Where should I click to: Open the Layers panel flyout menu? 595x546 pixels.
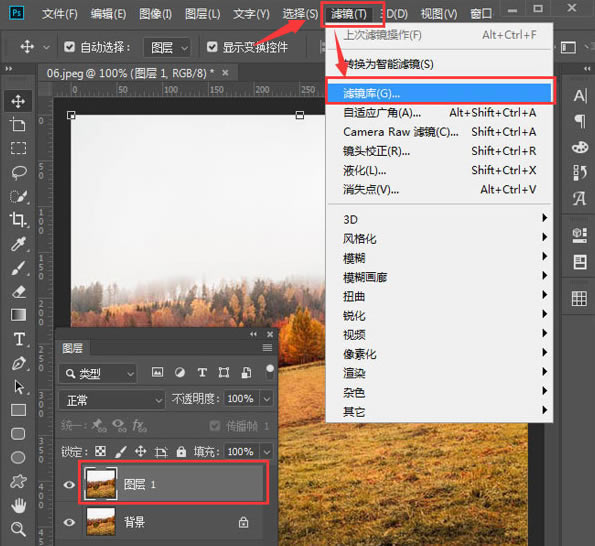267,348
